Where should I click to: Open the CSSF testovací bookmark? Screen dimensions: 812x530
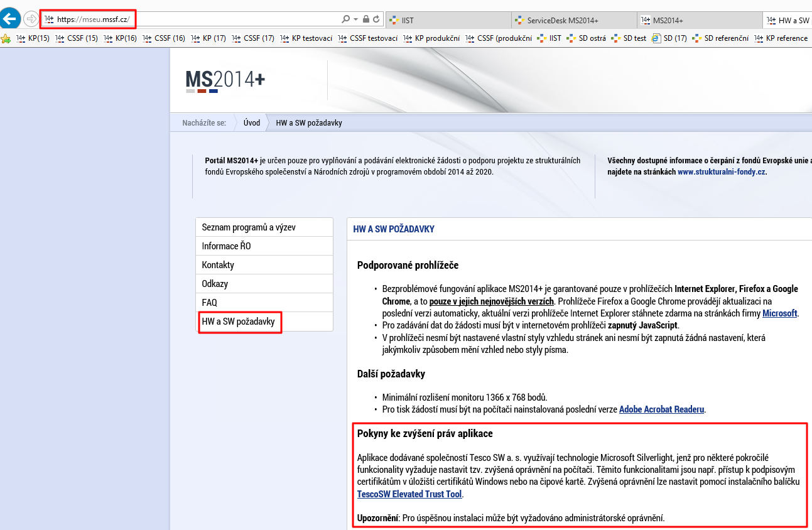(368, 38)
